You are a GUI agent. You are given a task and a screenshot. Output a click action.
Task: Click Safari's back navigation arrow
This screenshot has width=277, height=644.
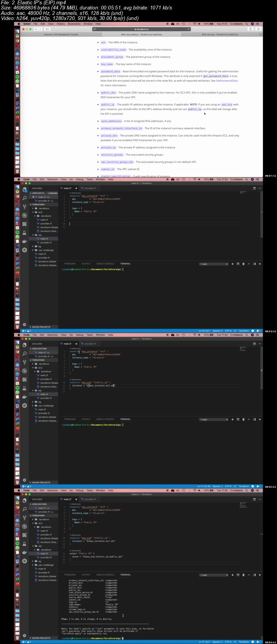point(36,29)
